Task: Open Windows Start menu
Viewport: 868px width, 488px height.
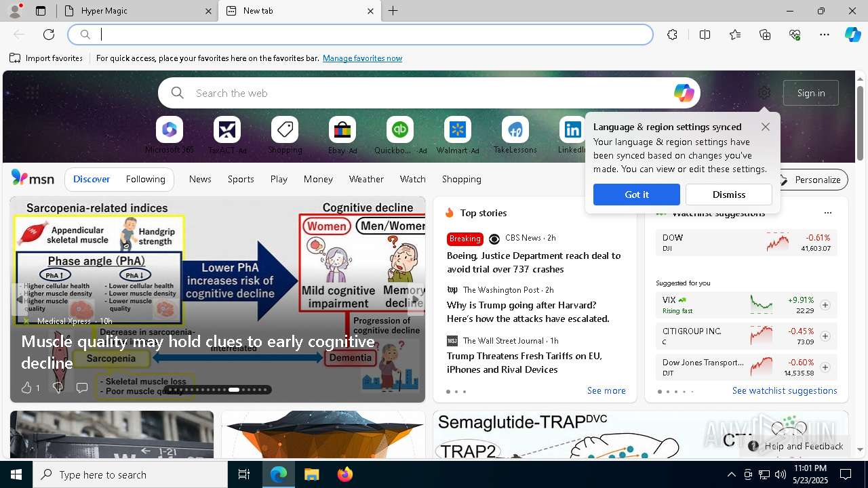Action: pos(16,474)
